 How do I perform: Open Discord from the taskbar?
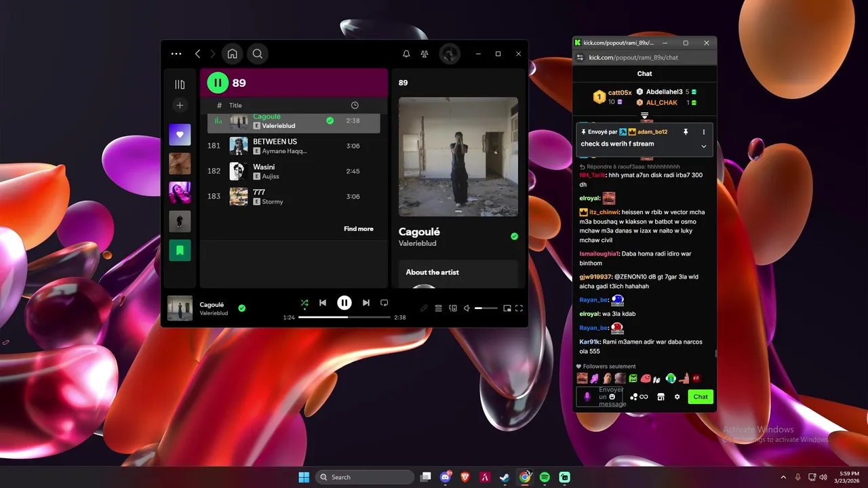click(446, 477)
